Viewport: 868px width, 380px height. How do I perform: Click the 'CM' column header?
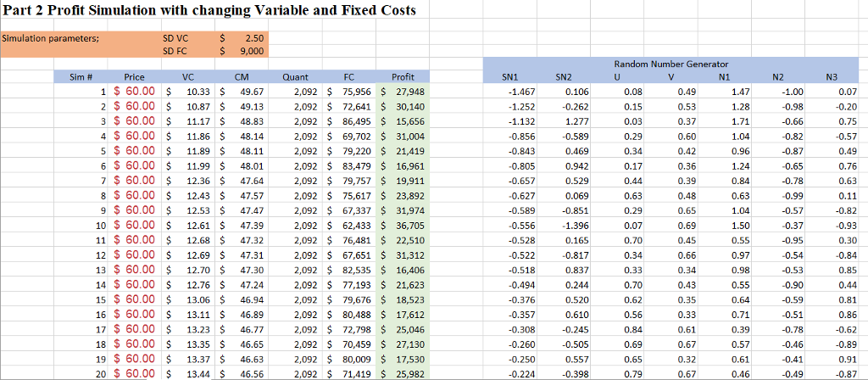[242, 77]
